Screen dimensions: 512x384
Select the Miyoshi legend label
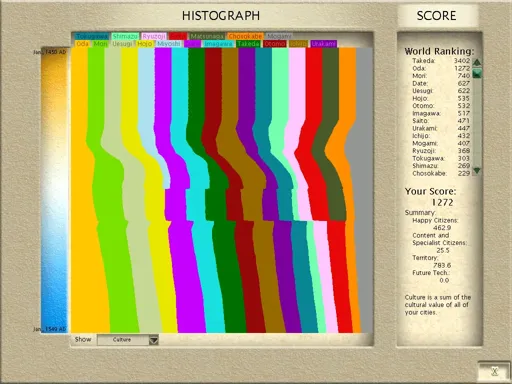[x=169, y=44]
